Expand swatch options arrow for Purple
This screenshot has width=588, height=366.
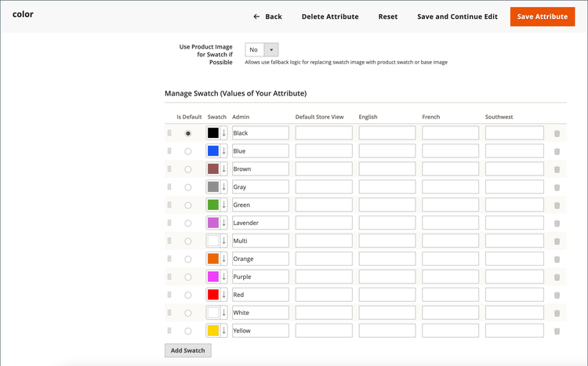(x=224, y=277)
